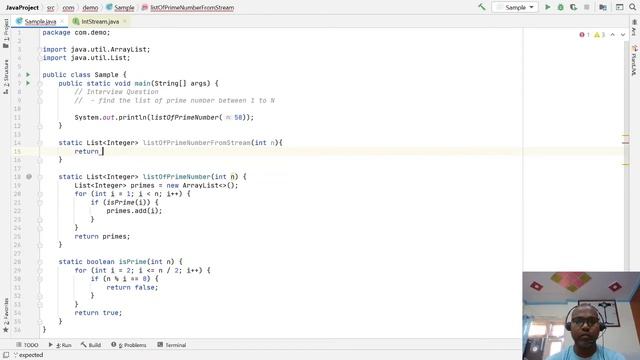Click the com breadcrumb
This screenshot has width=640, height=360.
[x=68, y=7]
